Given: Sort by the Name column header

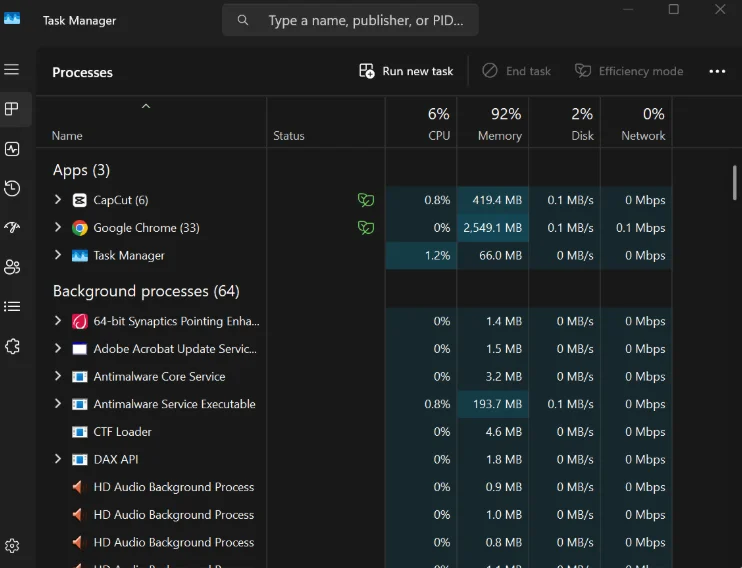Looking at the screenshot, I should click(151, 123).
